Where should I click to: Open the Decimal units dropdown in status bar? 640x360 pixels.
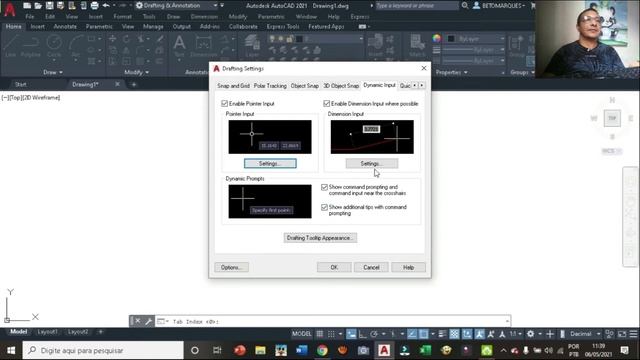(x=599, y=334)
